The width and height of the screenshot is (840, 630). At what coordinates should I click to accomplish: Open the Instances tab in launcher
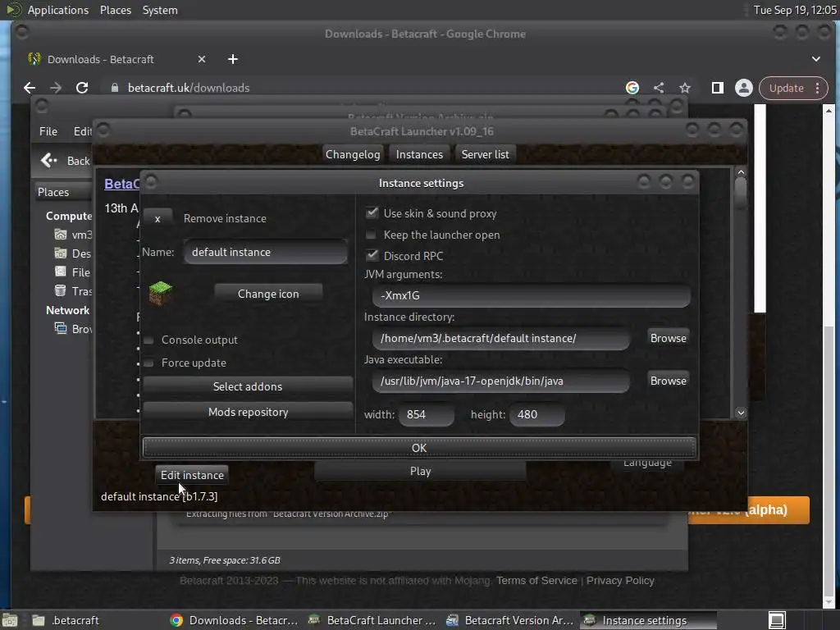pyautogui.click(x=419, y=154)
